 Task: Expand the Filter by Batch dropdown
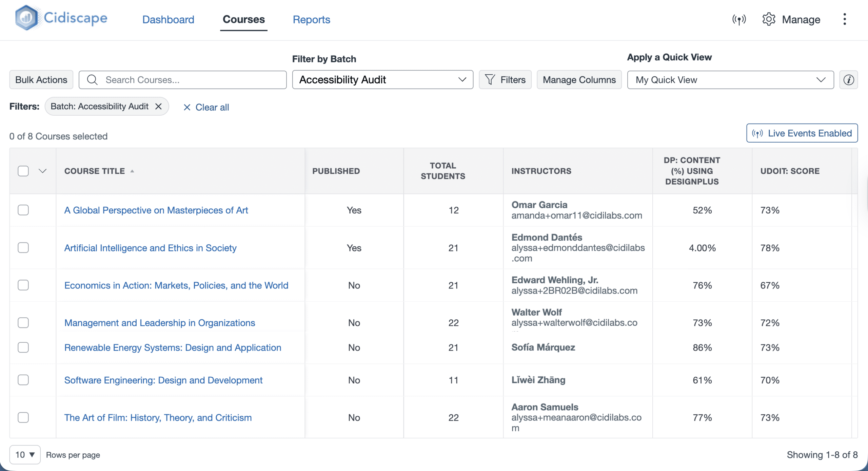[x=382, y=80]
